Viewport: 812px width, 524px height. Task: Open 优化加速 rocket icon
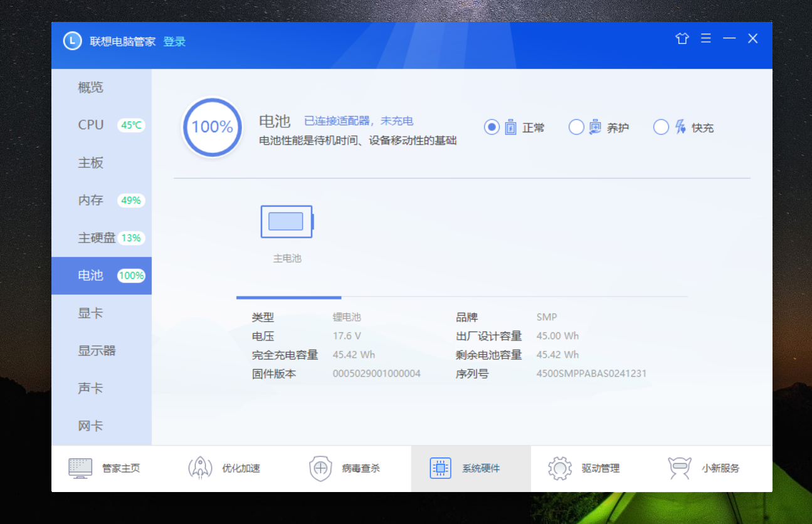coord(200,468)
